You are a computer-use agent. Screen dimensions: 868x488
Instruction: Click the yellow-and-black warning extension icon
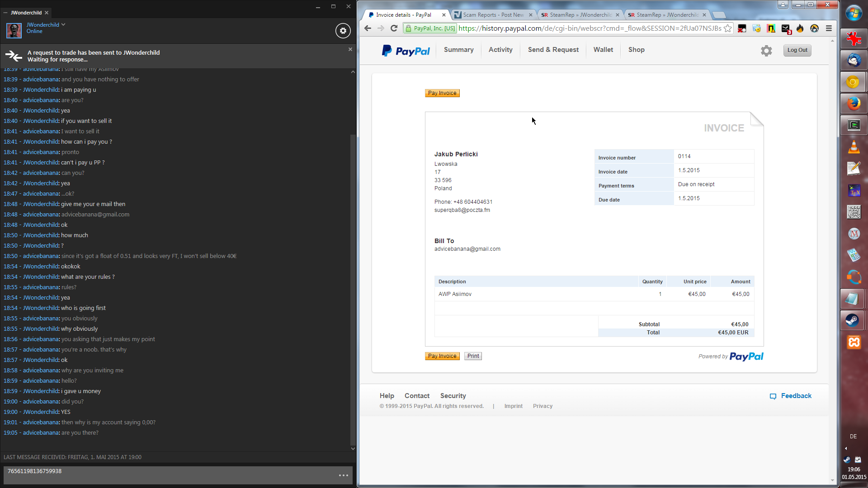point(771,28)
